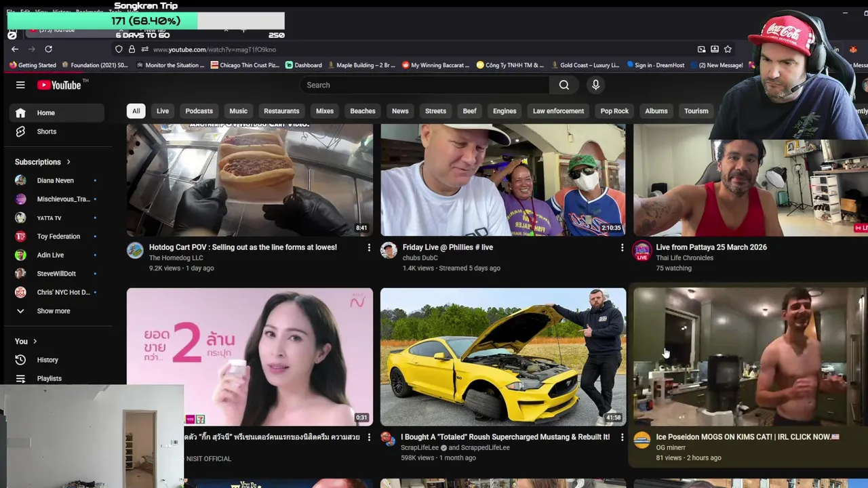The image size is (868, 488).
Task: Click the shield tracking protection icon
Action: [119, 49]
